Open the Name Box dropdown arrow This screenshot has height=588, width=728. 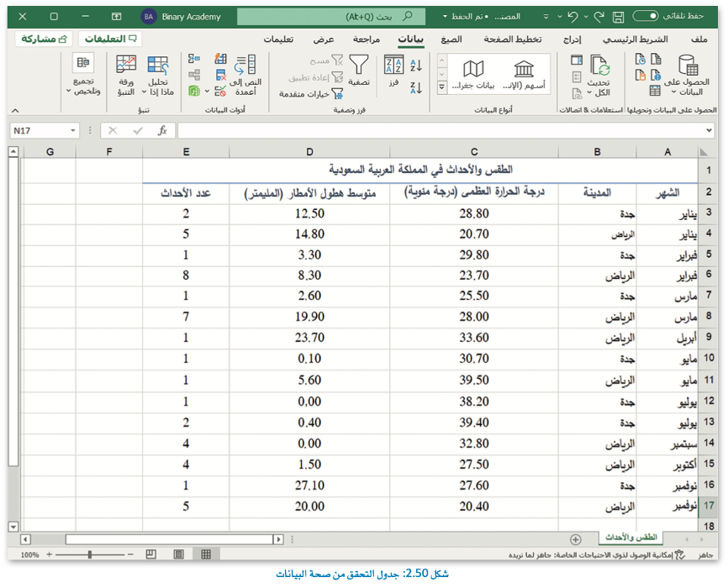73,131
